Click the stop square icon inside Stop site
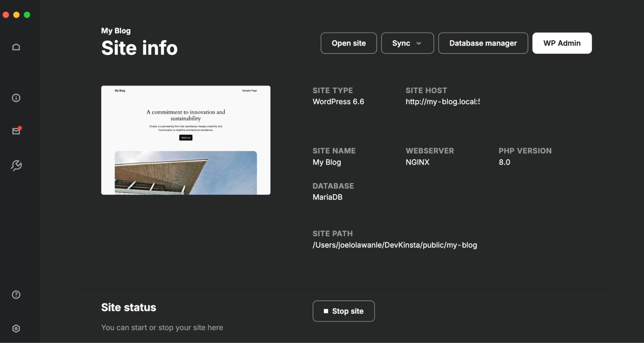 (326, 311)
